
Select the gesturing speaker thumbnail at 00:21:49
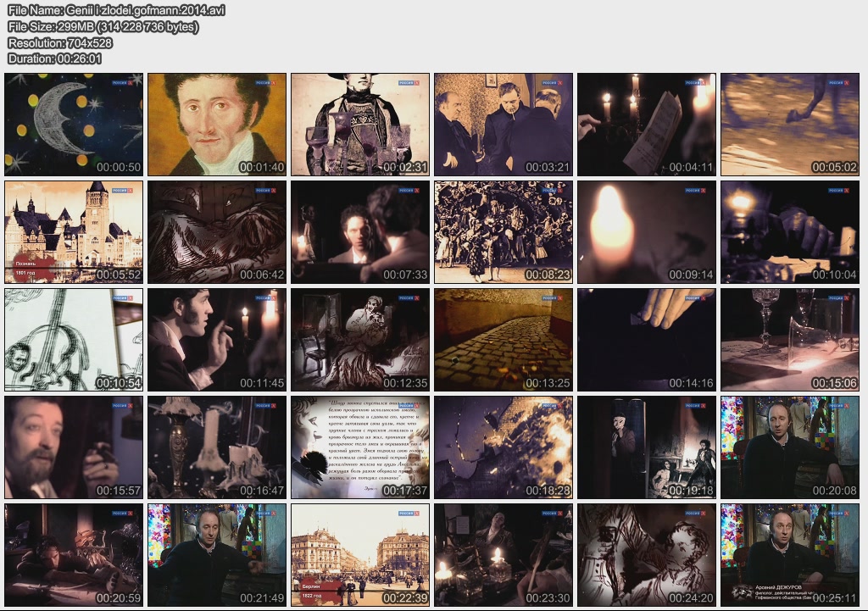click(217, 555)
